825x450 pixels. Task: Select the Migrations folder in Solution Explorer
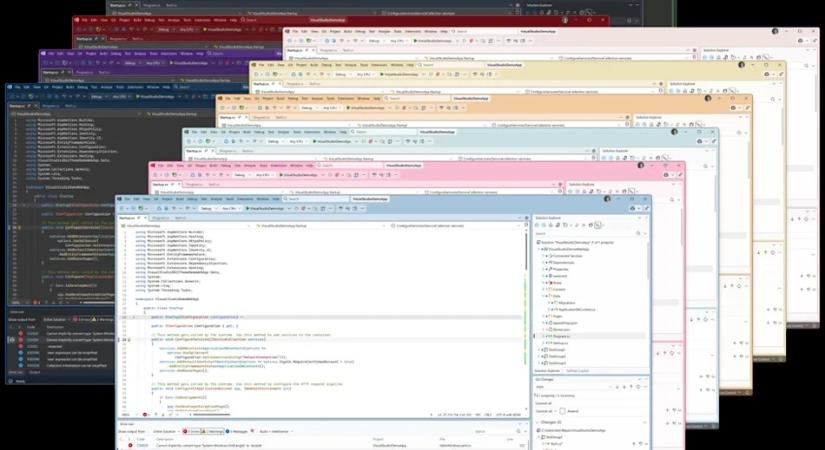click(x=567, y=303)
